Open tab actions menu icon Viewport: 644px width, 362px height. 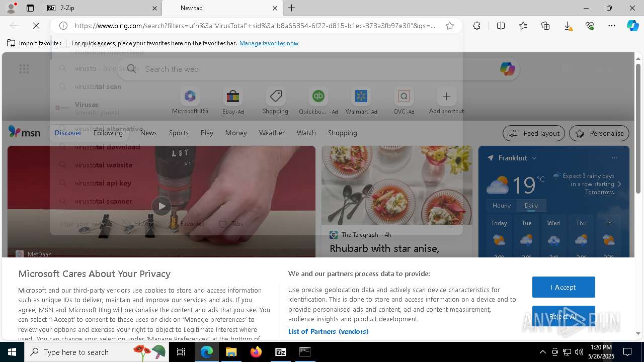coord(30,8)
